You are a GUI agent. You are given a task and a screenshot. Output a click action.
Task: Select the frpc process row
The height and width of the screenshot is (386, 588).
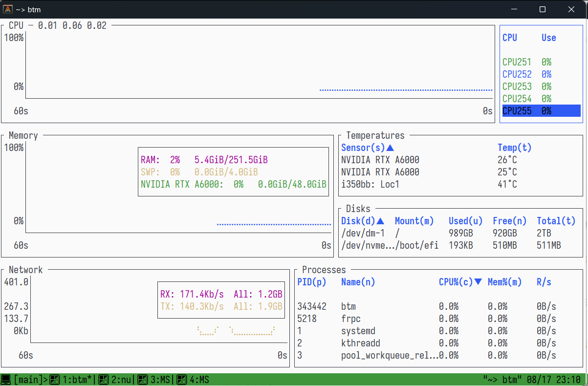point(439,319)
